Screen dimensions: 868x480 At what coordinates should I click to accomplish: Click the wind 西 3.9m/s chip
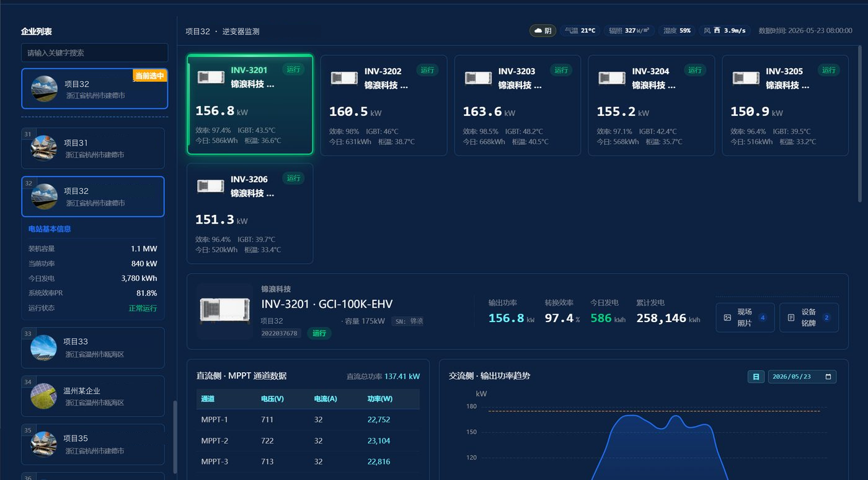725,30
